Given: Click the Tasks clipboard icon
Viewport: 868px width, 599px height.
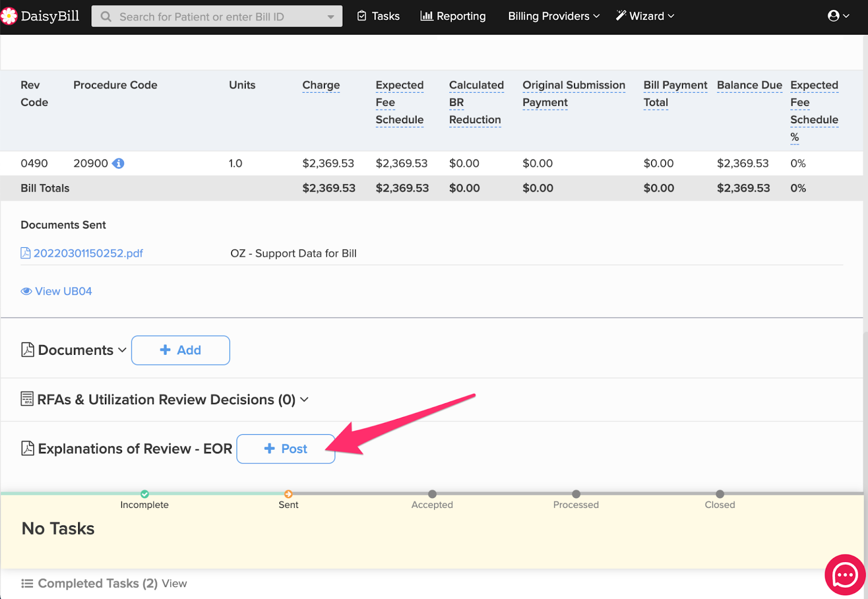Looking at the screenshot, I should click(362, 16).
